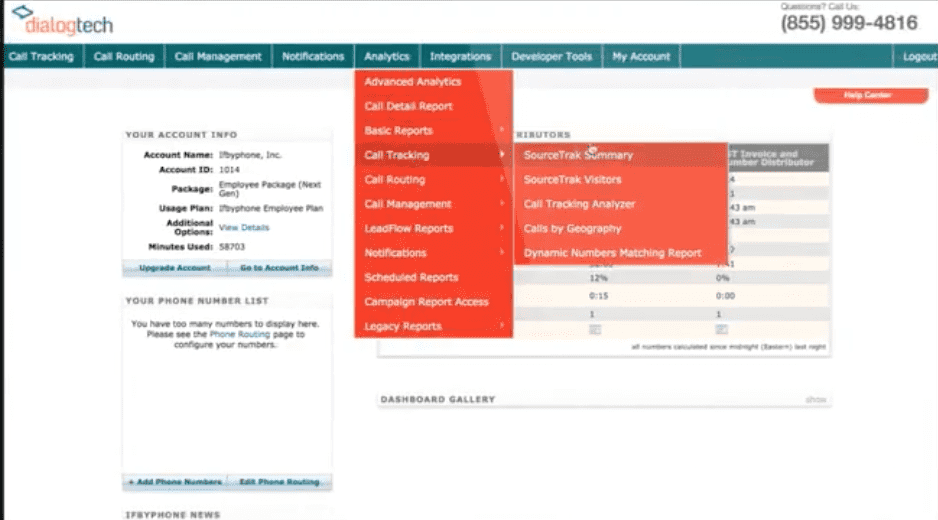Expand the Legacy Reports submenu

(x=432, y=327)
